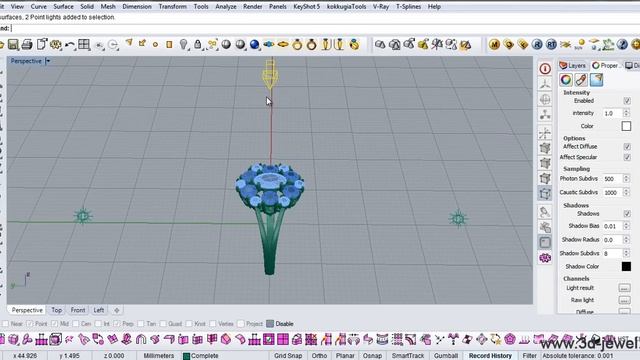Click the paintbrush material properties icon
Viewport: 640px width, 360px height.
[581, 80]
